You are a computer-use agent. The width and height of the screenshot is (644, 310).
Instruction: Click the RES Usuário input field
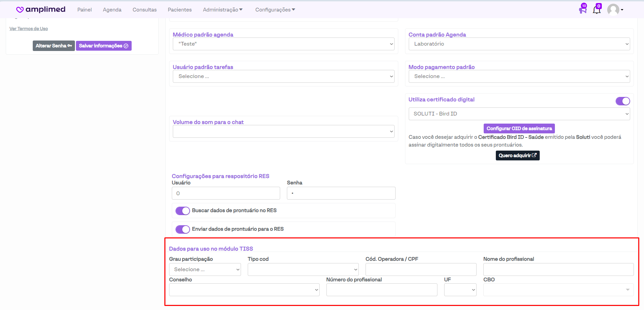pos(226,193)
